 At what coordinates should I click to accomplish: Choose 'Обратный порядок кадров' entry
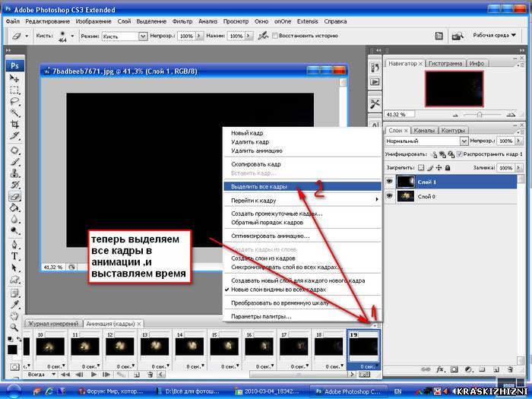pyautogui.click(x=302, y=223)
